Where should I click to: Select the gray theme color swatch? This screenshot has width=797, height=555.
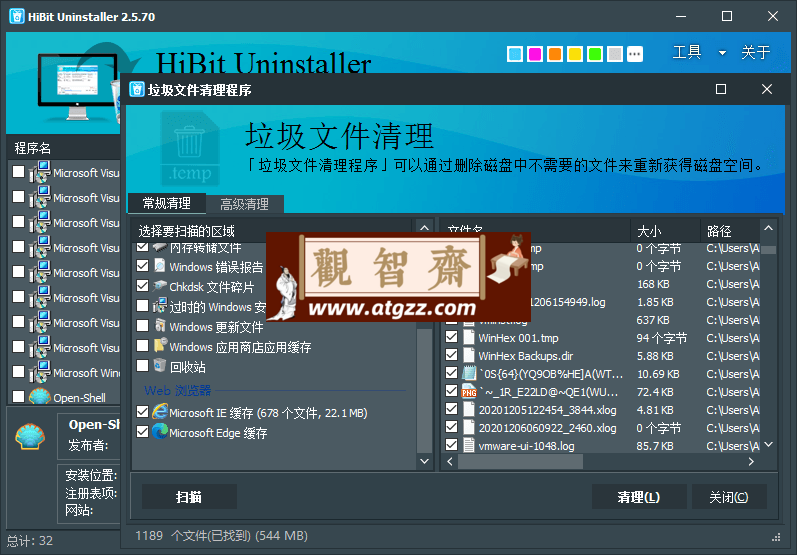(615, 54)
